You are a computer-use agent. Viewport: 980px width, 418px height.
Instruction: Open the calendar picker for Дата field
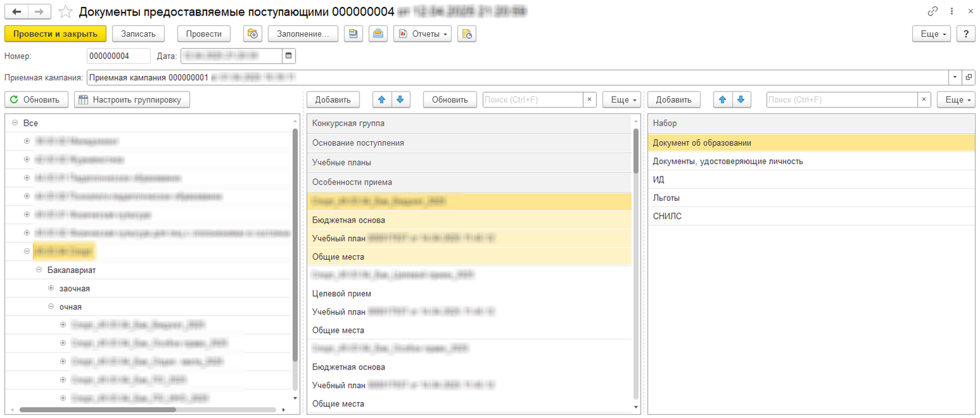[x=289, y=56]
